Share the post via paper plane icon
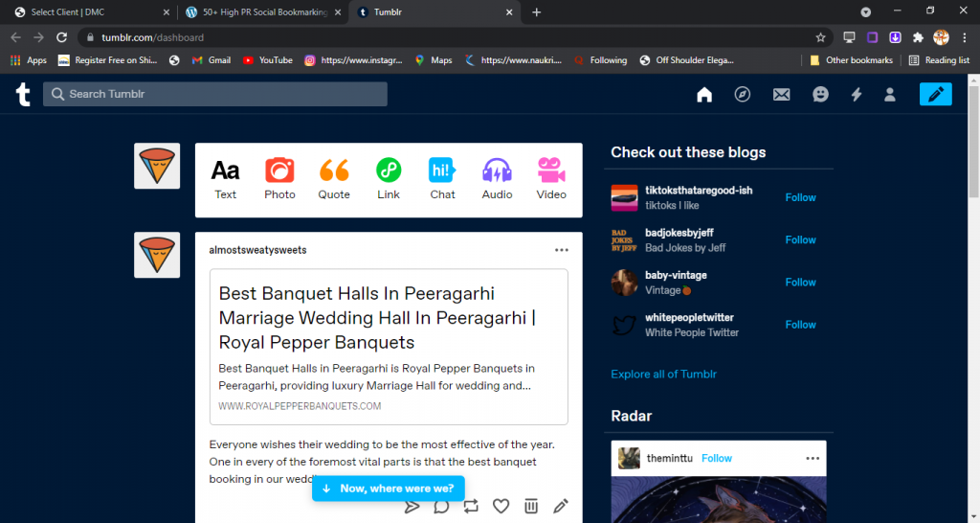Screen dimensions: 980x523 click(412, 506)
